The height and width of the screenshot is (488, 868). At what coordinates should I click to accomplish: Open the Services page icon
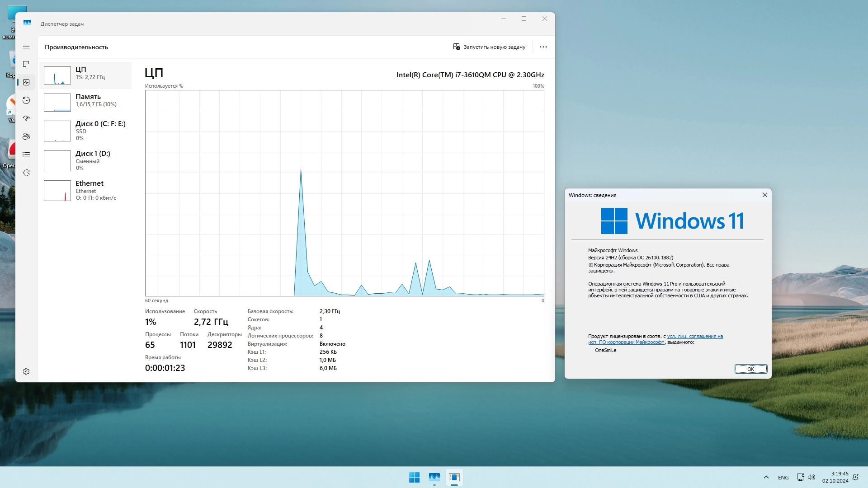[26, 173]
